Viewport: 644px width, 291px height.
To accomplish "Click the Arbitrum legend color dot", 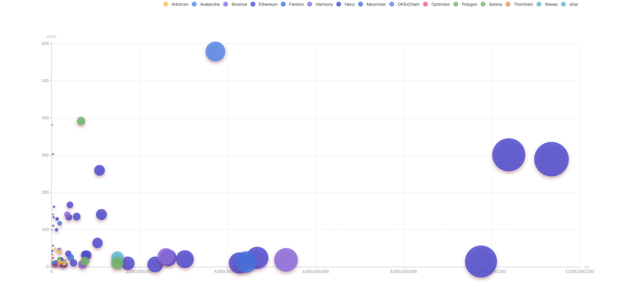I will [x=166, y=4].
